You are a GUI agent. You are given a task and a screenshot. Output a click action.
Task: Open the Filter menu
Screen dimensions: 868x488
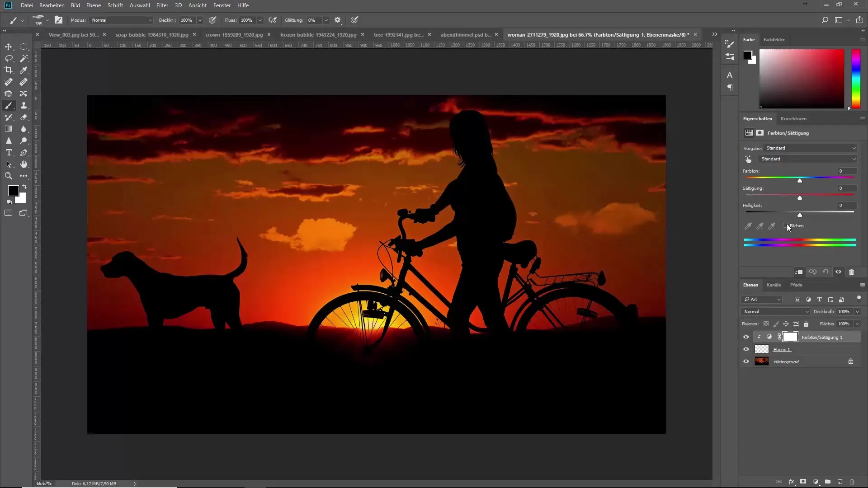[x=162, y=5]
